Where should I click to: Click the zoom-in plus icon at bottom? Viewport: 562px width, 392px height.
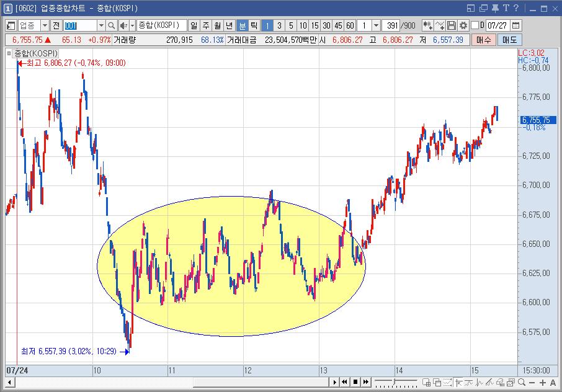[x=543, y=383]
